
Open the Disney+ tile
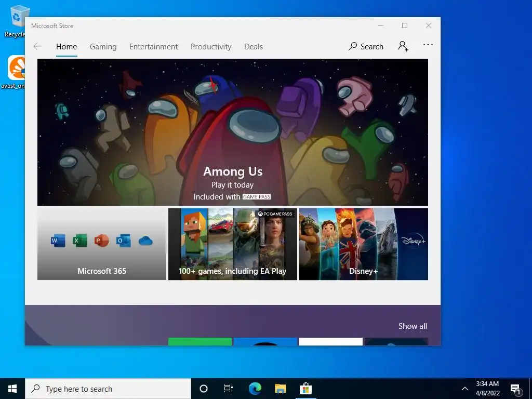[363, 244]
